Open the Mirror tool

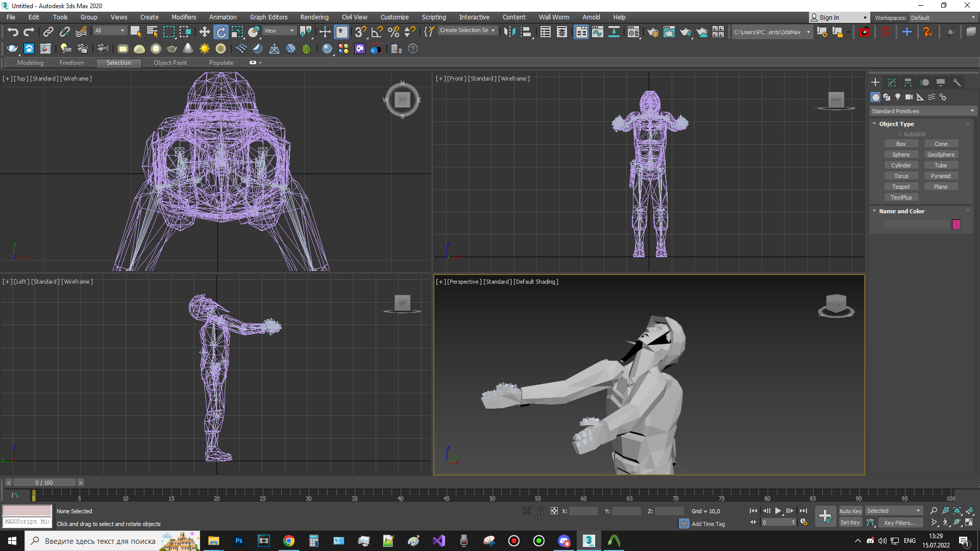click(509, 32)
